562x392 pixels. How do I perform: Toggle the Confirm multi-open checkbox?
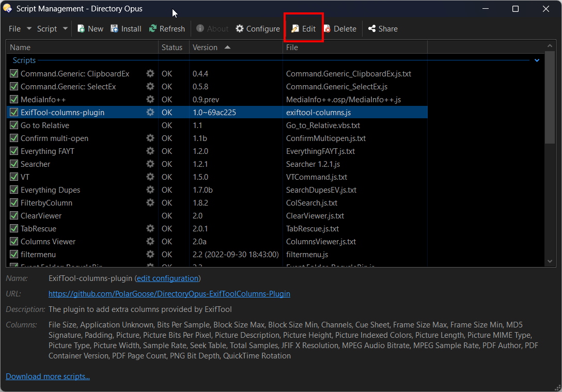click(x=14, y=138)
